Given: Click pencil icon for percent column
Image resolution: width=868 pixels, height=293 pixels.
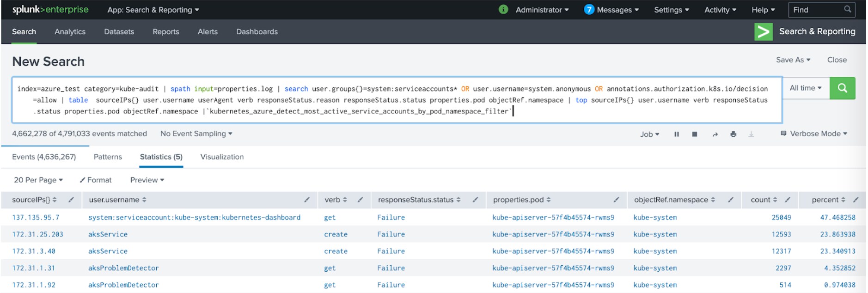Looking at the screenshot, I should 856,200.
